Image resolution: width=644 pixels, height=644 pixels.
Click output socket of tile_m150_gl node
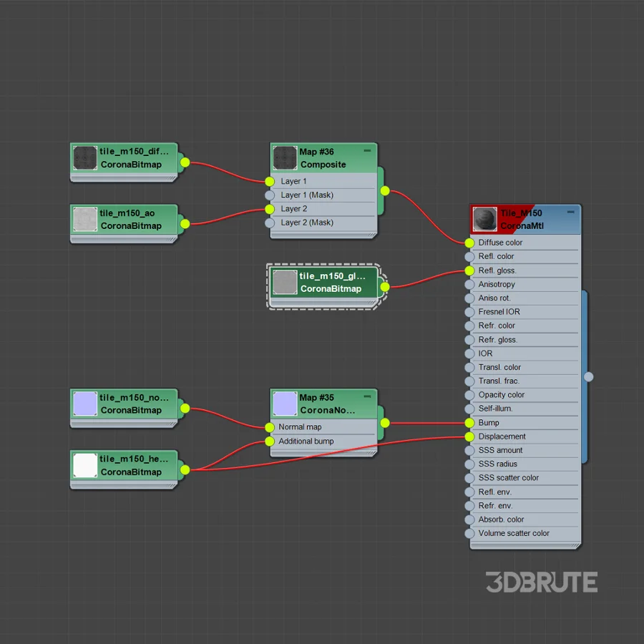click(x=385, y=287)
